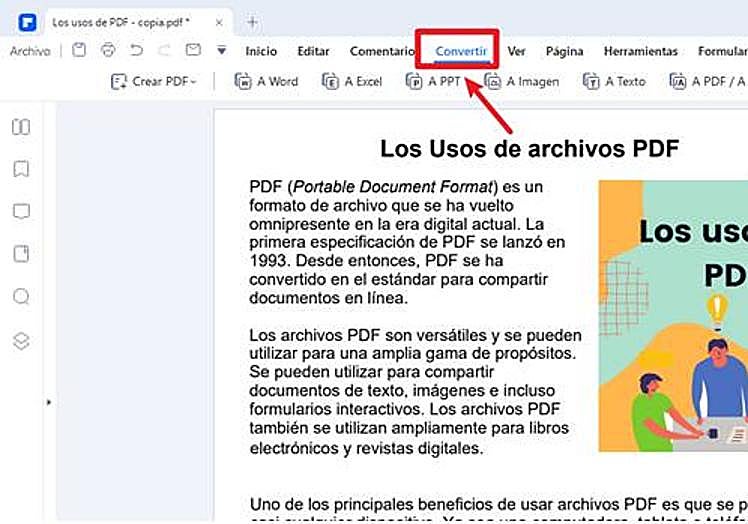Open a new tab with plus button
Screen dimensions: 748x524
coord(252,21)
